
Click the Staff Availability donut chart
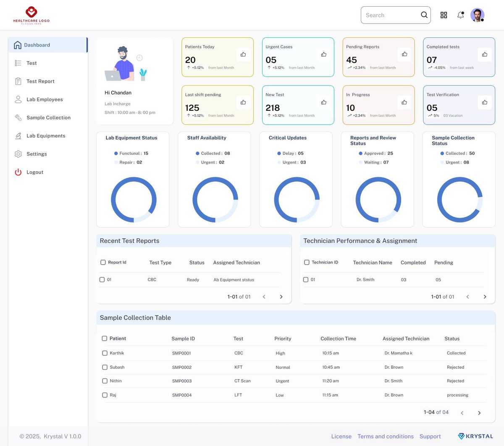pyautogui.click(x=215, y=200)
